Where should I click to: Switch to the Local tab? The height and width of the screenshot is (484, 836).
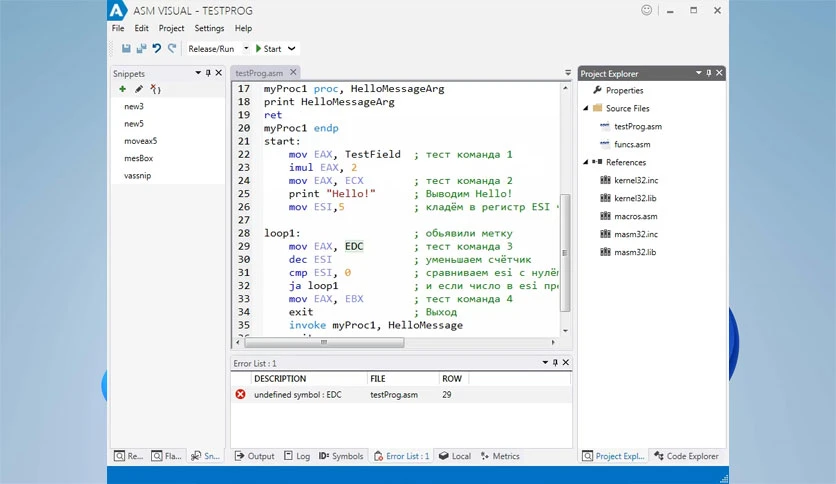pos(455,456)
